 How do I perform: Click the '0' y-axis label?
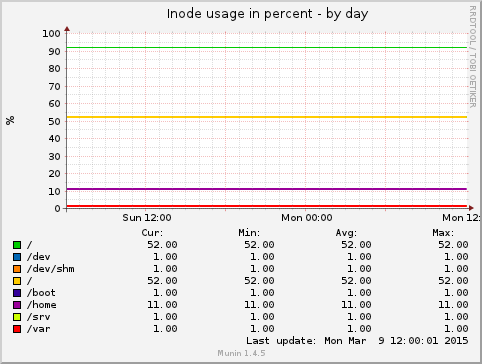pyautogui.click(x=58, y=209)
